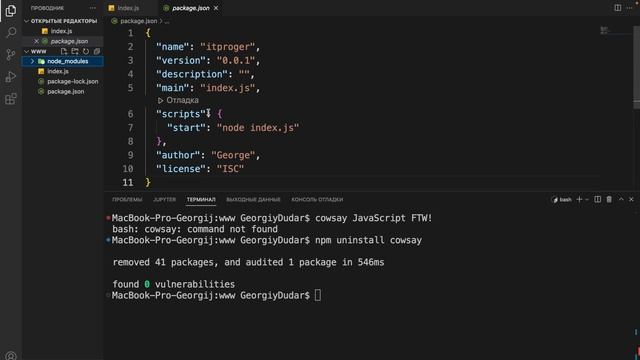
Task: Close the terminal panel
Action: 631,199
